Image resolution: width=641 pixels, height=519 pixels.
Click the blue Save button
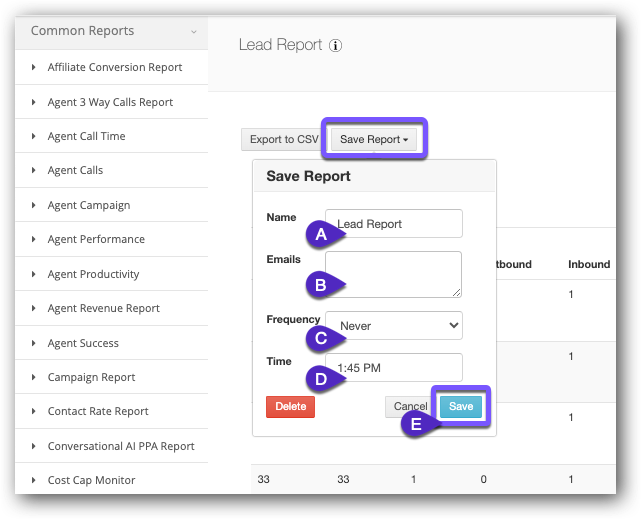[x=461, y=407]
